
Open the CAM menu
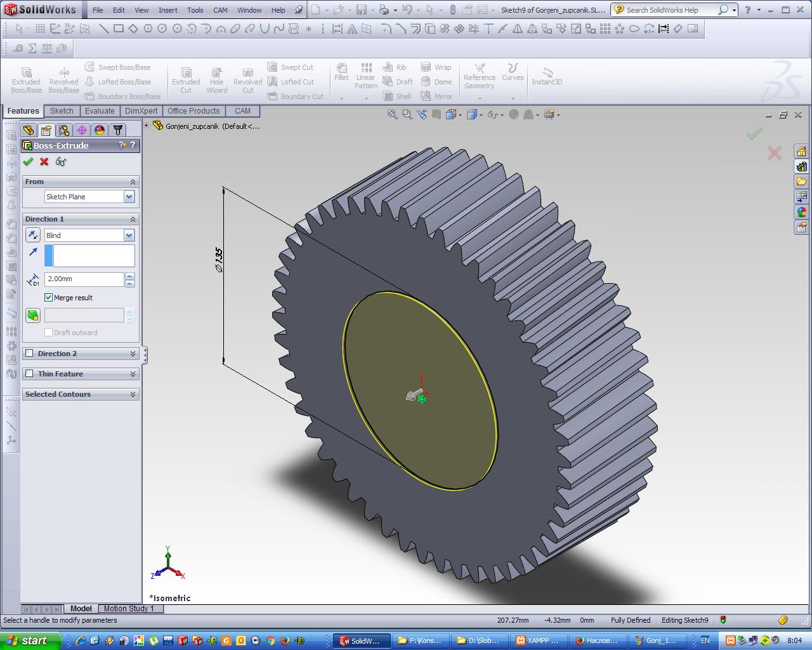click(x=221, y=10)
